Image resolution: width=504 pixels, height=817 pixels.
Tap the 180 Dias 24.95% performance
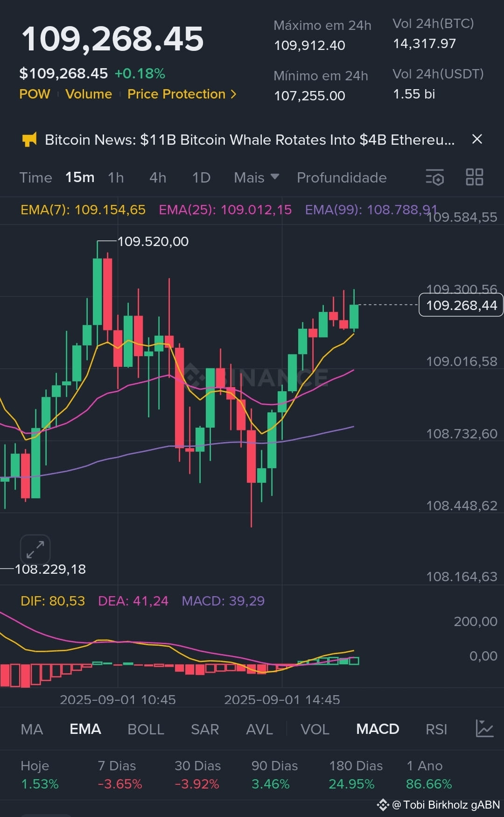356,775
